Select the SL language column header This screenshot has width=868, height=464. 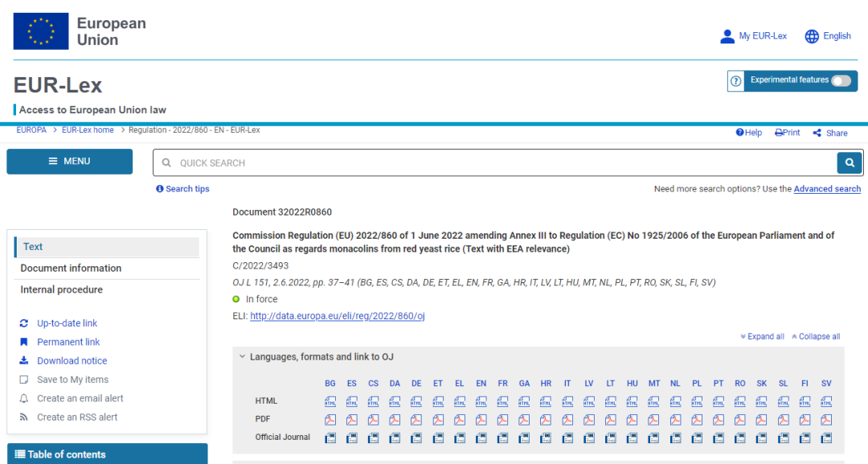[x=784, y=383]
